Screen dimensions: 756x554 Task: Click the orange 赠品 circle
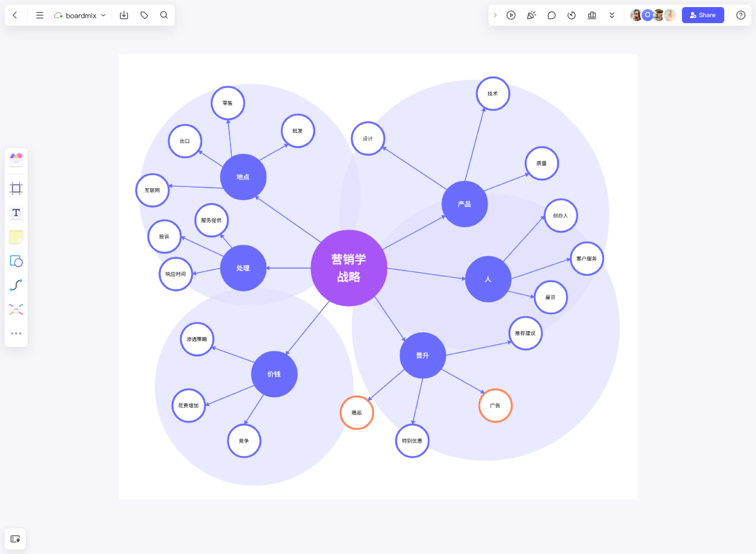[357, 412]
